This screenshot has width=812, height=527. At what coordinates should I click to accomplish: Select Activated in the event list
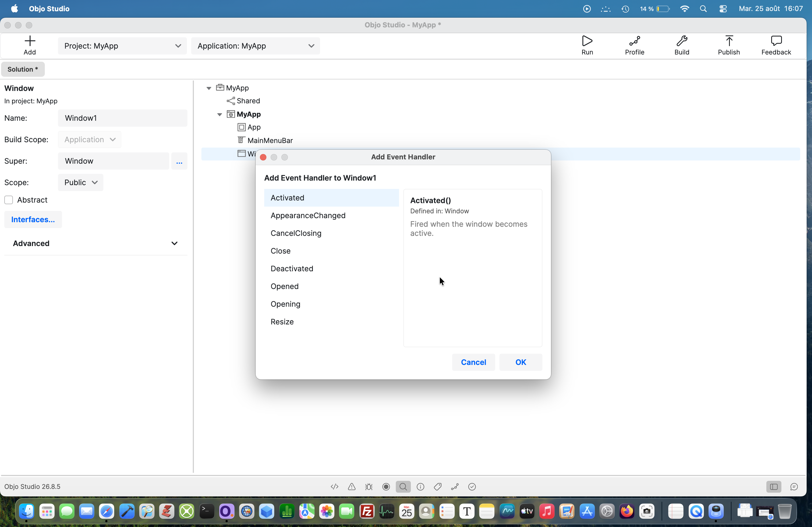pos(331,198)
